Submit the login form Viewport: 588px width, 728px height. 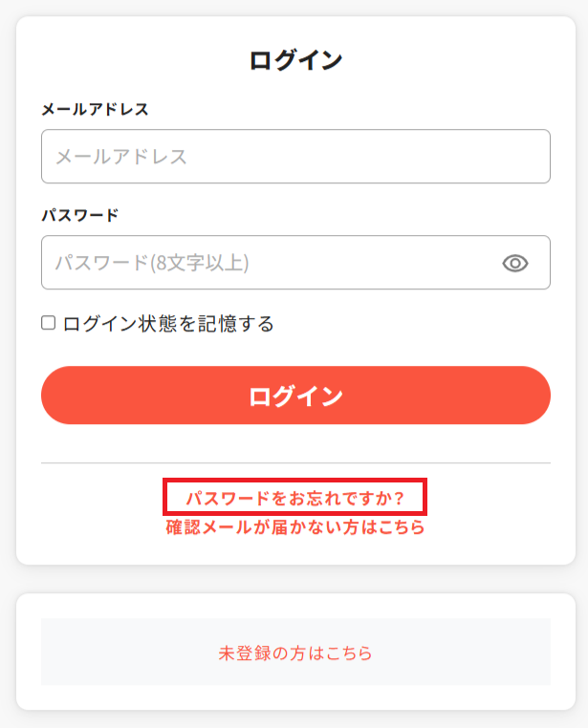pos(294,396)
